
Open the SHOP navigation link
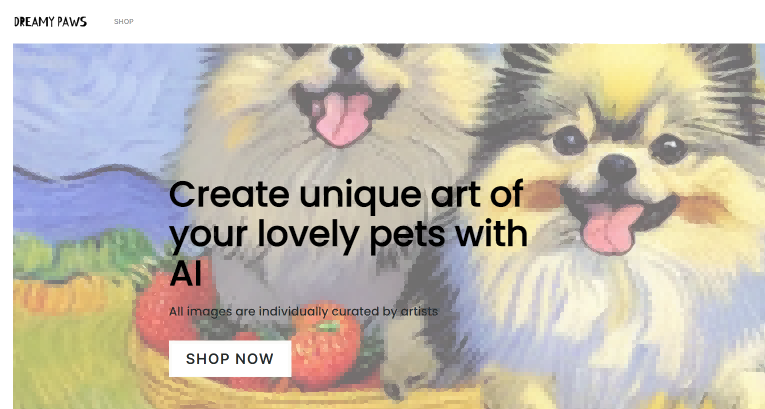(x=123, y=21)
